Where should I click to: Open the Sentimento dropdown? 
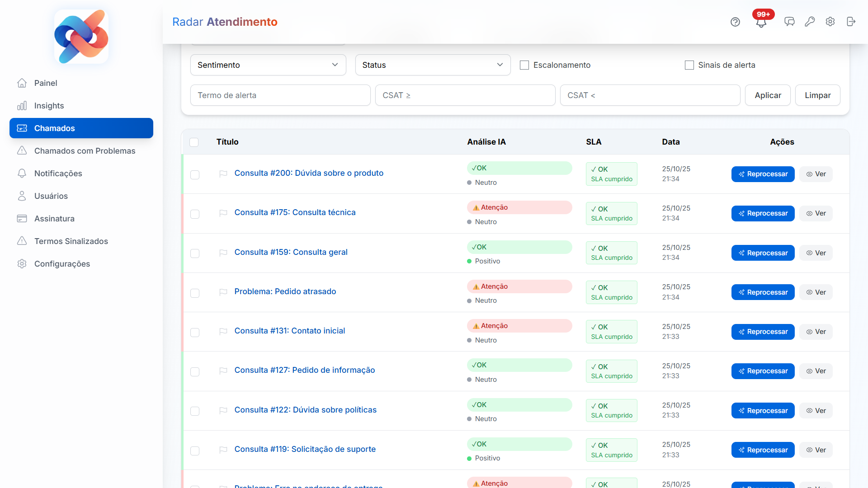(268, 65)
